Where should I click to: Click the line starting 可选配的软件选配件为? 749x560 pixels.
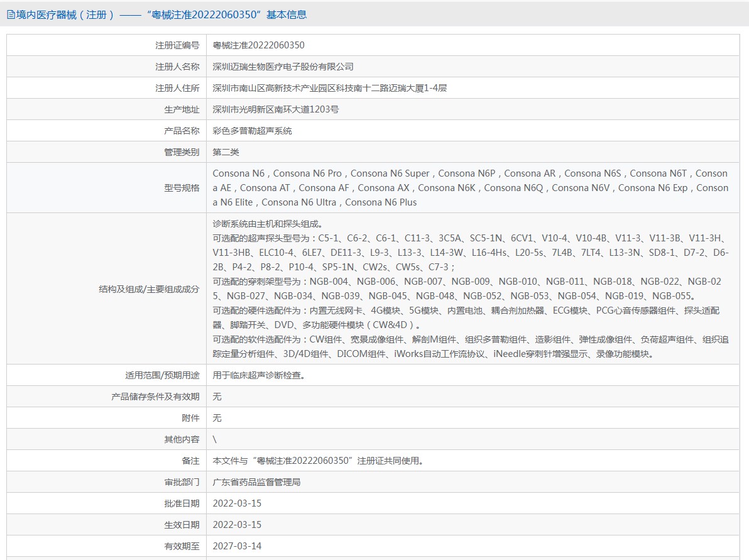[471, 347]
